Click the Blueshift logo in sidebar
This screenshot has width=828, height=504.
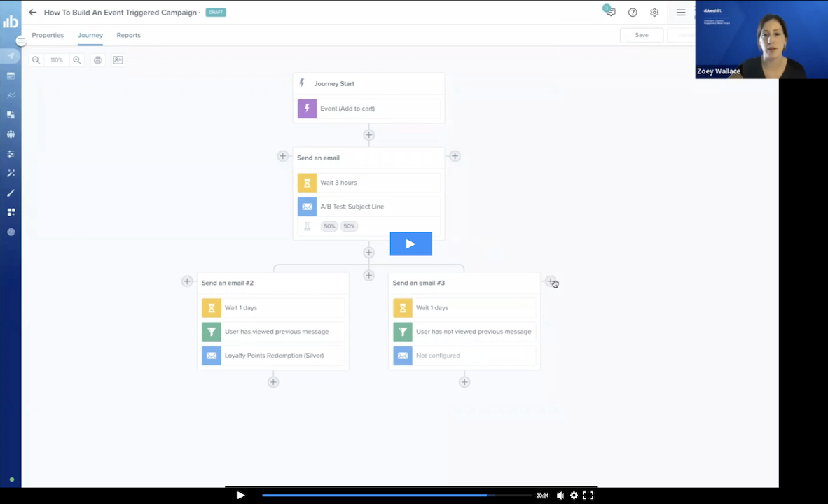pyautogui.click(x=11, y=21)
